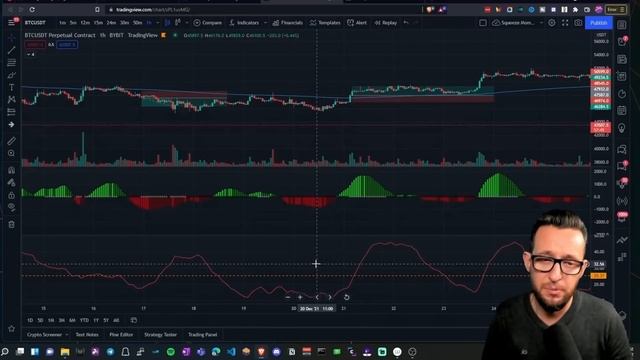The width and height of the screenshot is (640, 360).
Task: Select the 15m timeframe
Action: pyautogui.click(x=98, y=23)
